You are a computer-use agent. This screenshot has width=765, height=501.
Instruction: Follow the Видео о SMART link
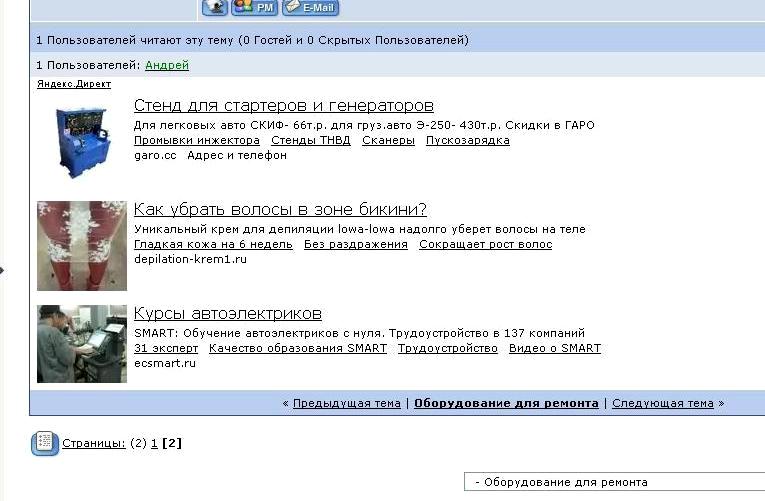coord(555,348)
